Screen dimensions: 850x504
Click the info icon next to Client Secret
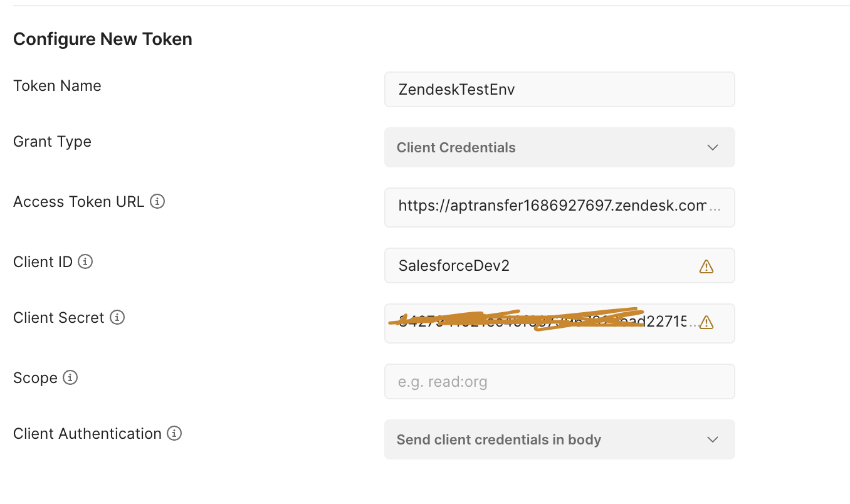click(117, 318)
